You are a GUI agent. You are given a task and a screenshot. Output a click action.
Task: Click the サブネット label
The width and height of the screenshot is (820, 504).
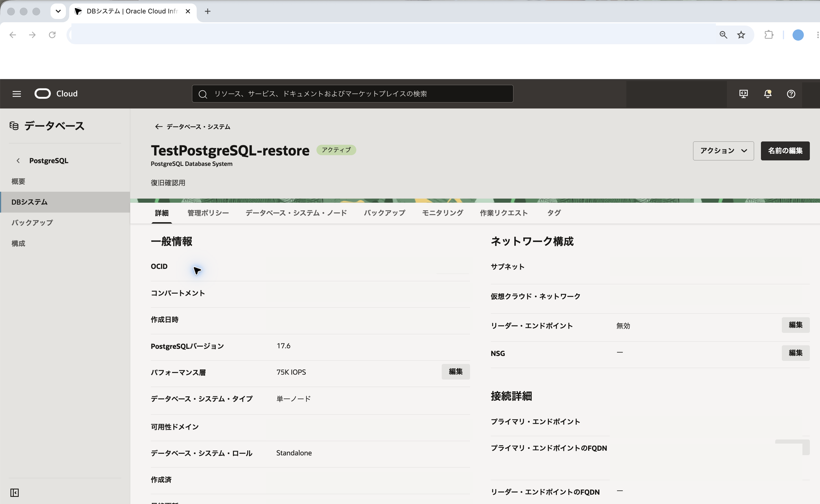point(507,267)
